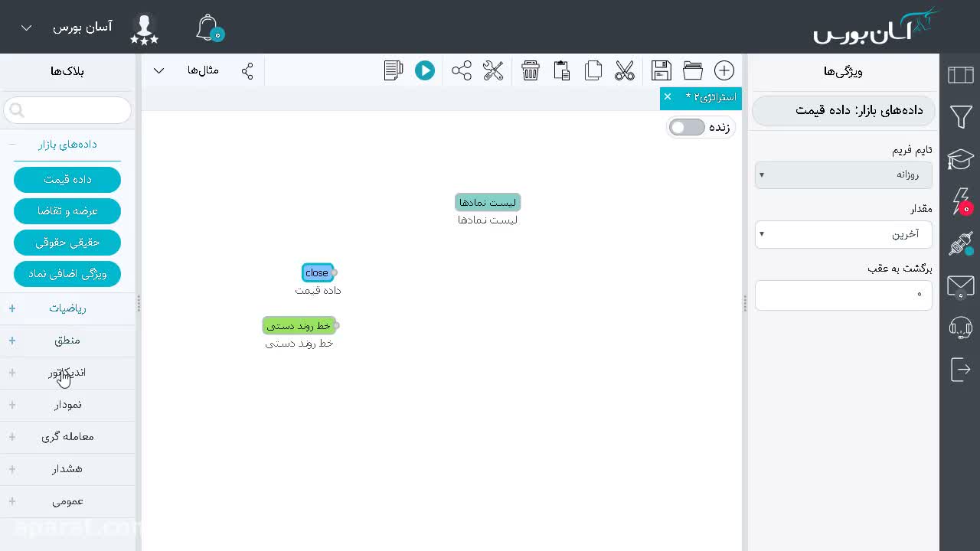
Task: Click the scissors cut icon
Action: [625, 70]
